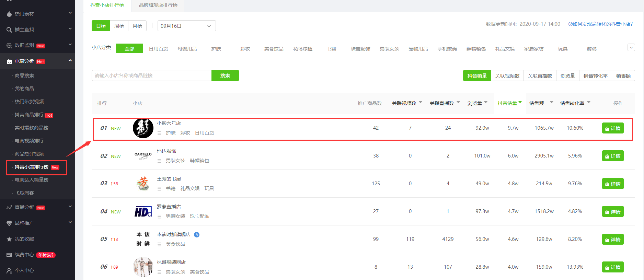Image resolution: width=644 pixels, height=280 pixels.
Task: Go to 抖音商品排行 in sidebar
Action: pyautogui.click(x=29, y=115)
